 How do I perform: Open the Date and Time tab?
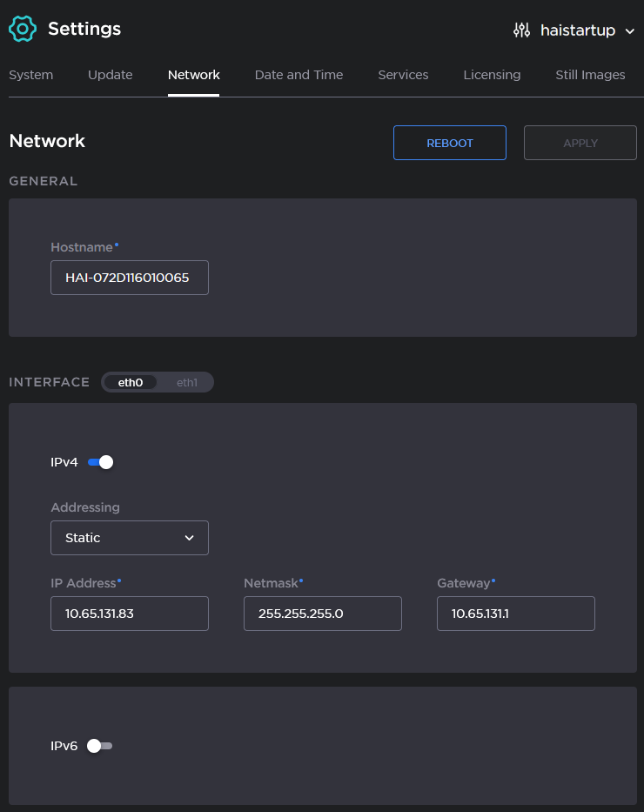pos(299,75)
